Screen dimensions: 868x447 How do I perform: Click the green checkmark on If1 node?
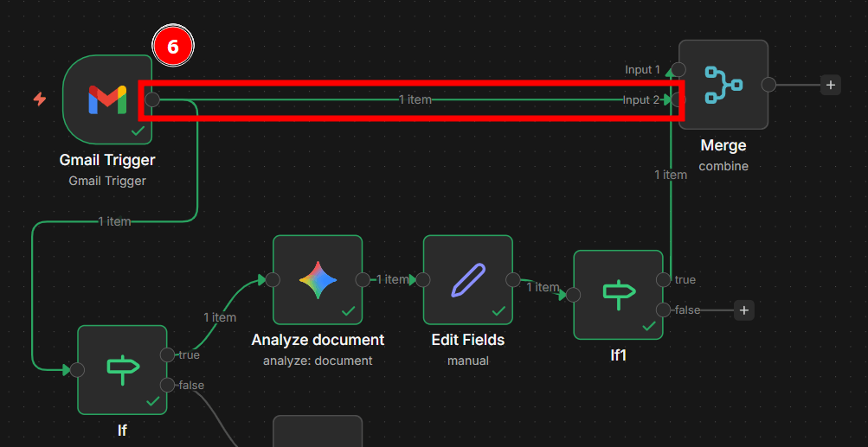point(649,327)
